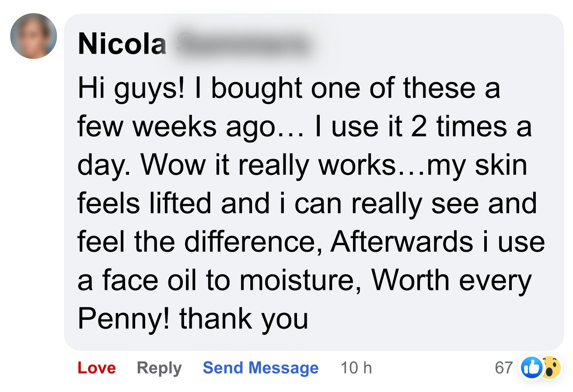Click the blue thumbs-up reaction icon
Screen dimensions: 573x392
531,368
